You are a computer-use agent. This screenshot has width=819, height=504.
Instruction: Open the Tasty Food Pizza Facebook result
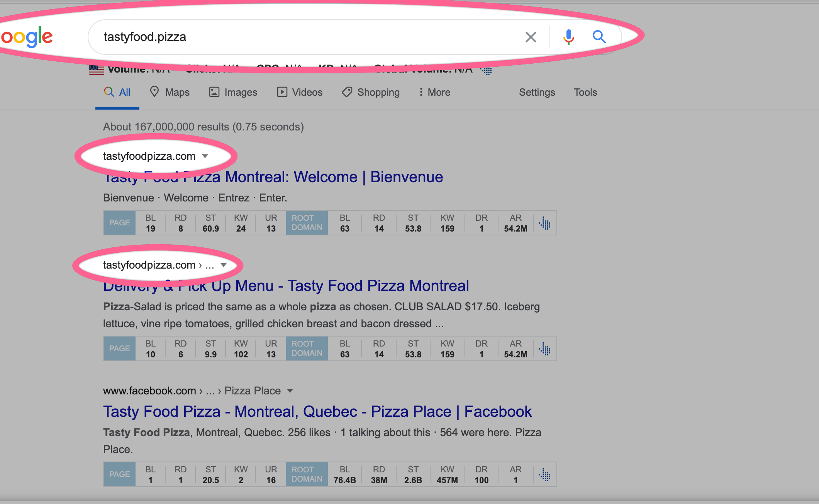pyautogui.click(x=317, y=412)
